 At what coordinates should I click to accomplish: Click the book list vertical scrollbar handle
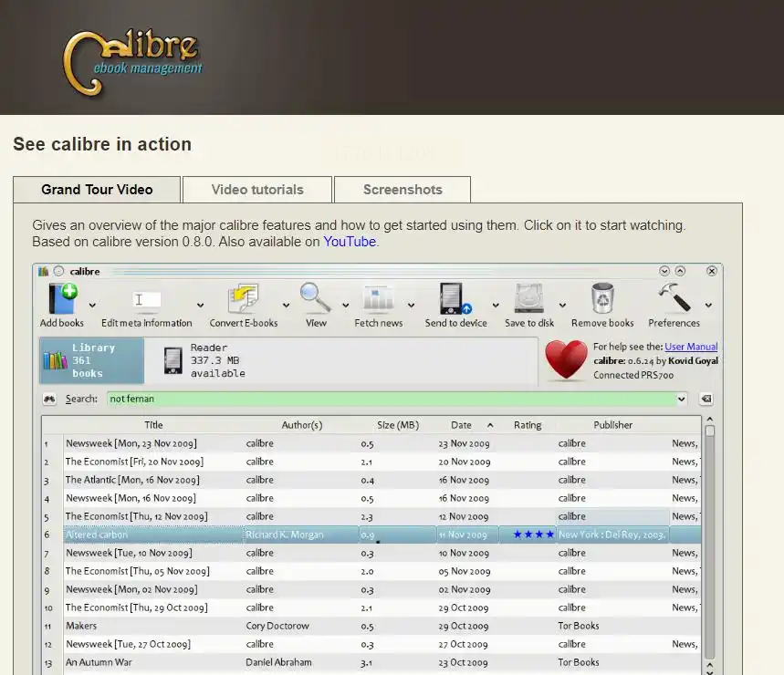(709, 431)
